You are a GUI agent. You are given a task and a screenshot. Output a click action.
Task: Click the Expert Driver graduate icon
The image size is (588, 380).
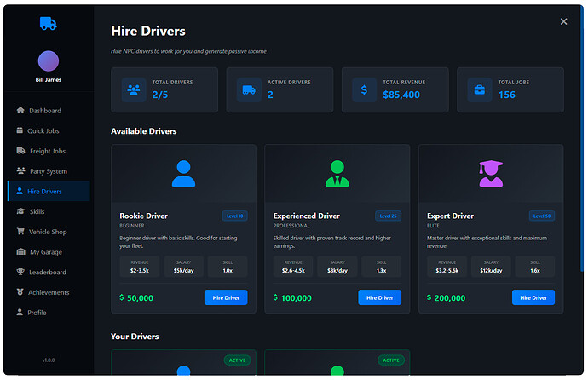pos(491,174)
